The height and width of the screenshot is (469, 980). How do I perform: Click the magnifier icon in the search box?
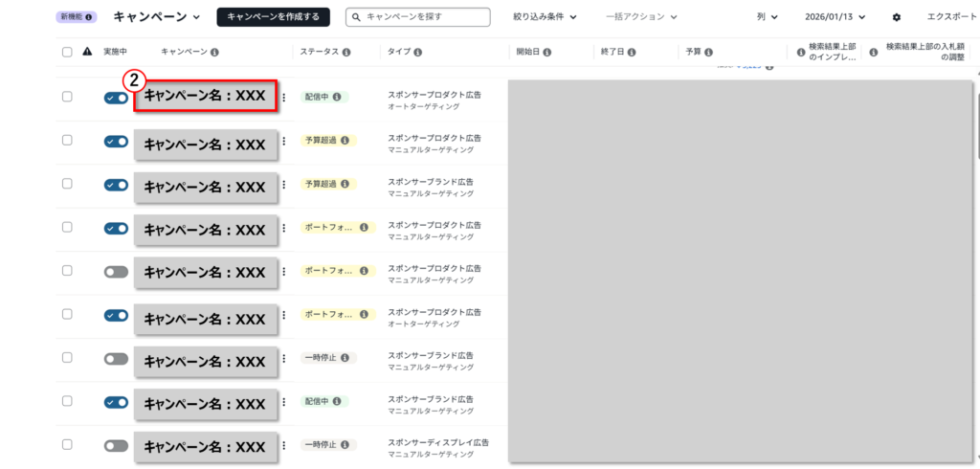tap(356, 17)
